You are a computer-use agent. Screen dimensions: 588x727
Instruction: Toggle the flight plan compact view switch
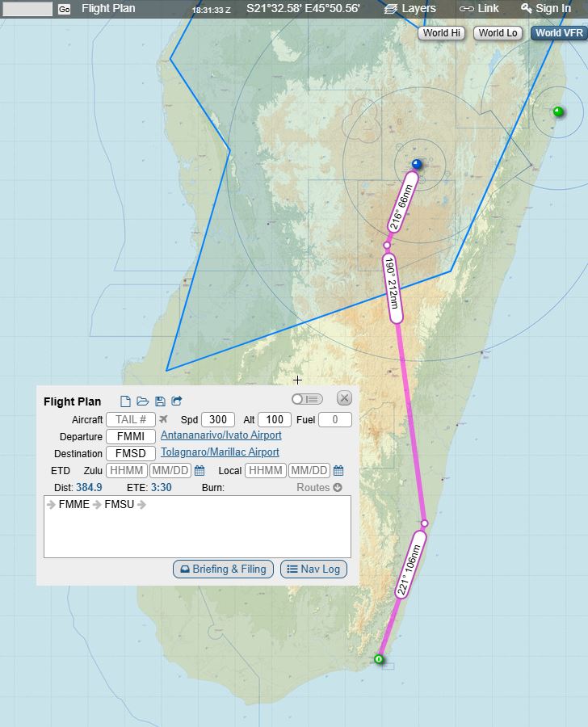307,399
